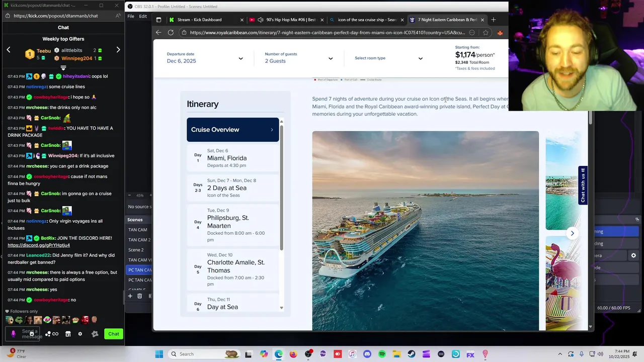This screenshot has height=362, width=644.
Task: Select Day 6 Day at Sea entry
Action: pos(232,303)
